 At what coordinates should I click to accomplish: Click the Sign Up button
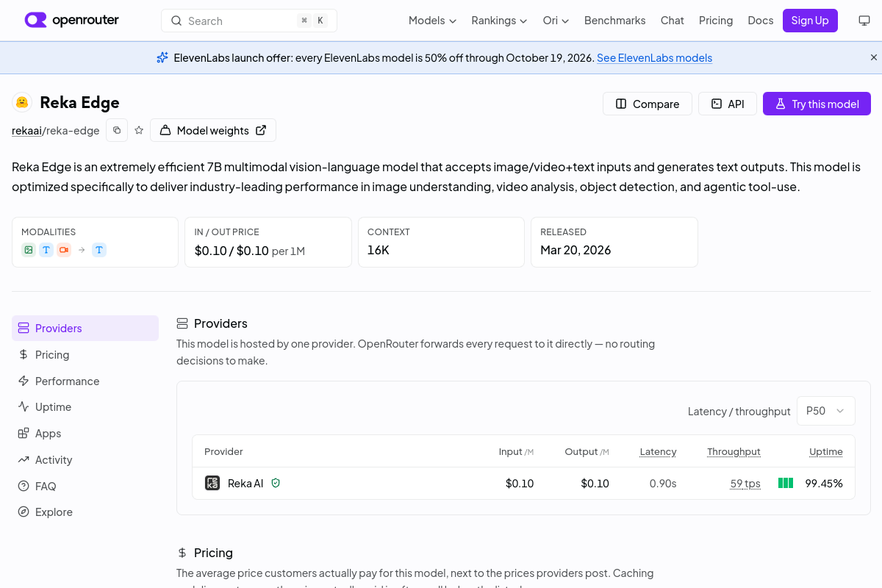point(810,21)
